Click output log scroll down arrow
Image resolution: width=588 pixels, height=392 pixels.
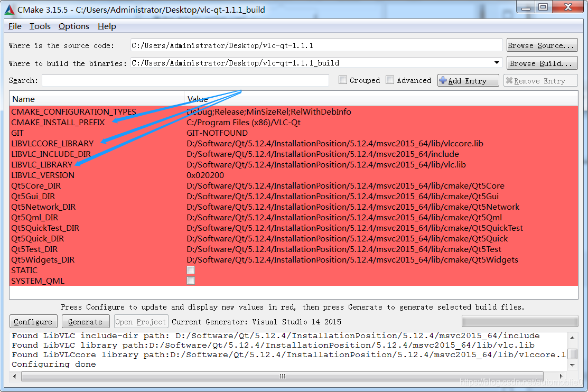pos(572,365)
